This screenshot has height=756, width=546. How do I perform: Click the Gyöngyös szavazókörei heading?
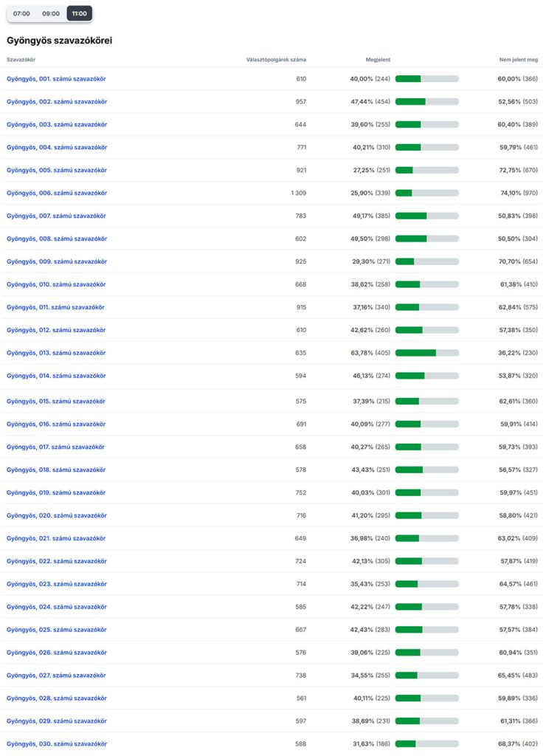tap(60, 41)
